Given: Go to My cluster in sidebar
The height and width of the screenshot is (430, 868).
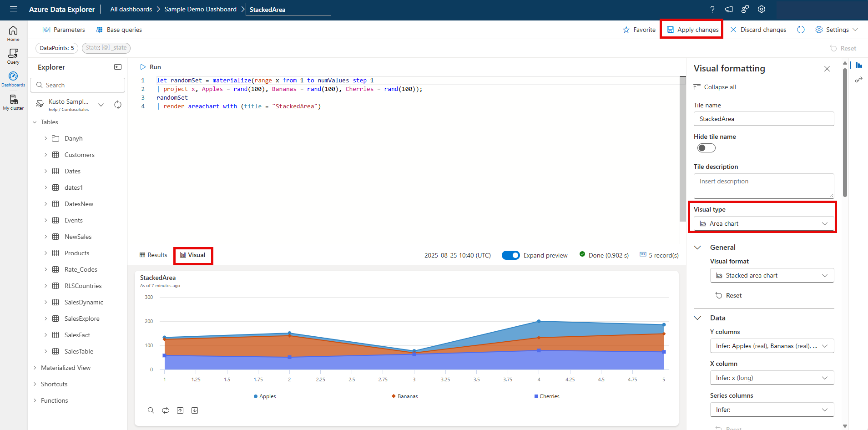Looking at the screenshot, I should [13, 102].
